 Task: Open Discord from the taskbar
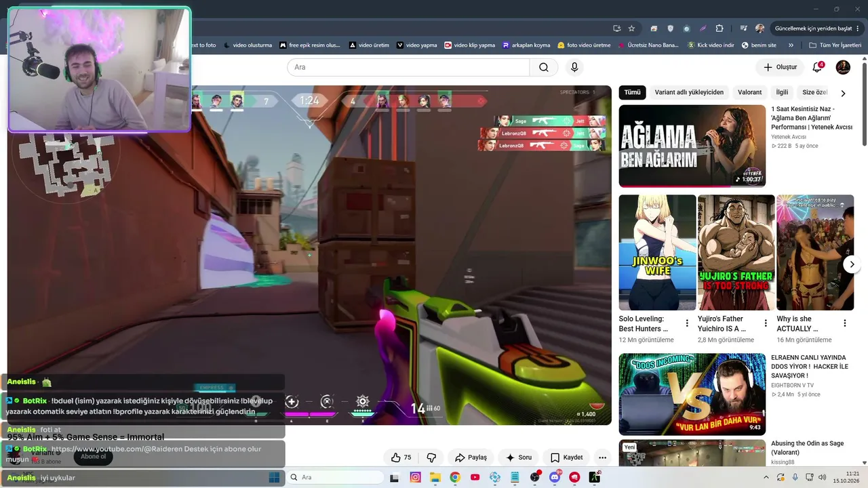555,477
